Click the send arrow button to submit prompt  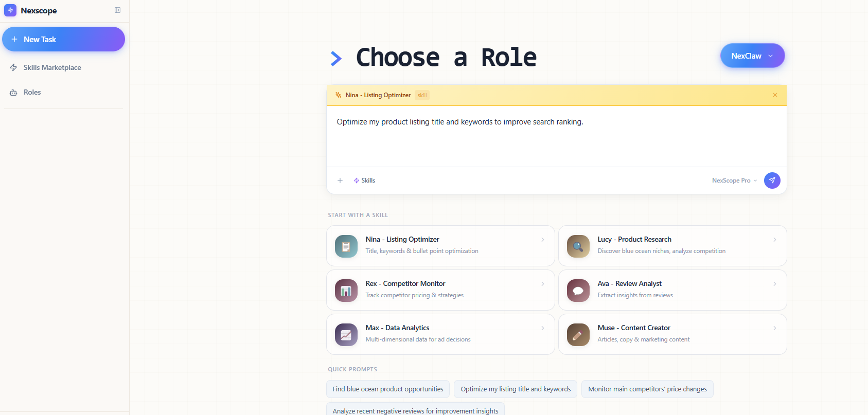(772, 180)
